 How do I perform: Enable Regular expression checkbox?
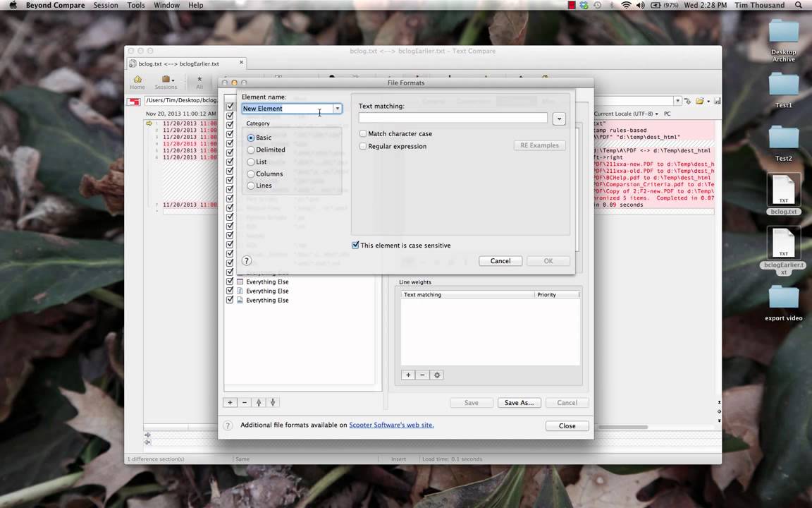[363, 146]
